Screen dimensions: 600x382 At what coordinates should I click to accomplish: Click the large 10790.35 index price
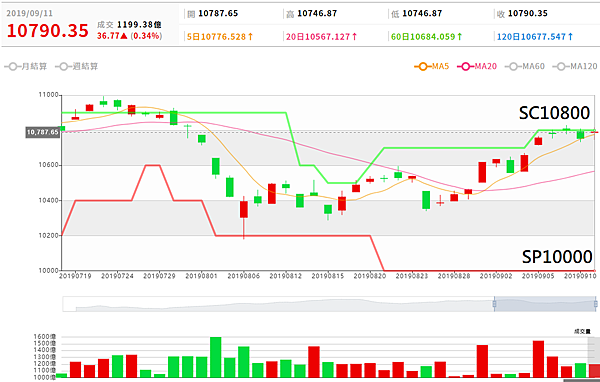[47, 31]
